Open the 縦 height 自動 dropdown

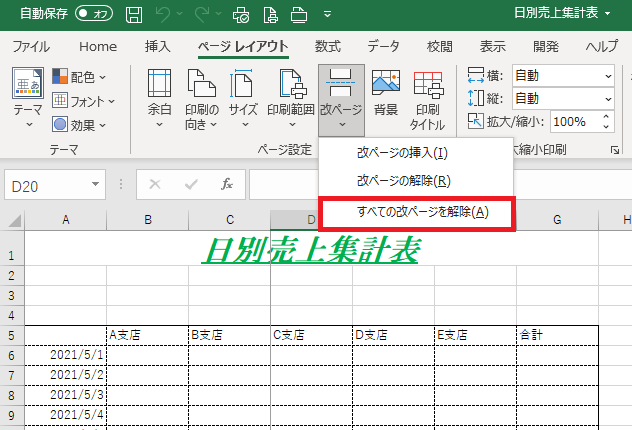point(563,98)
